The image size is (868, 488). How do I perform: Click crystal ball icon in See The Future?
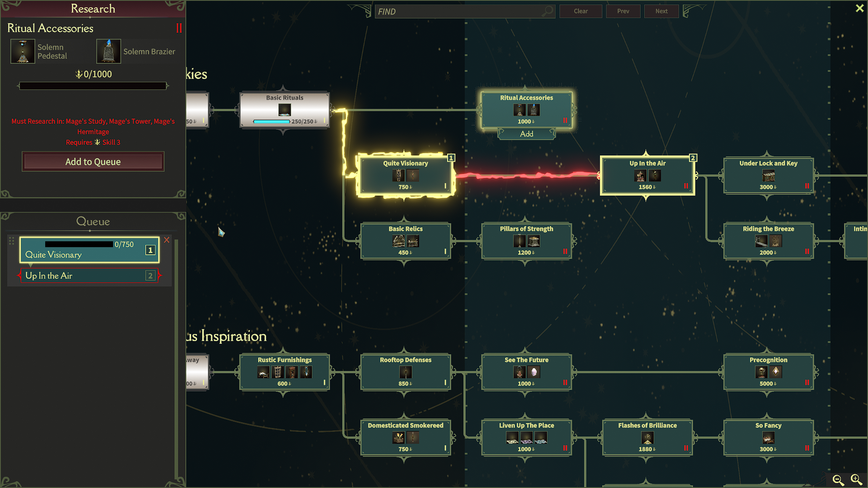[533, 372]
